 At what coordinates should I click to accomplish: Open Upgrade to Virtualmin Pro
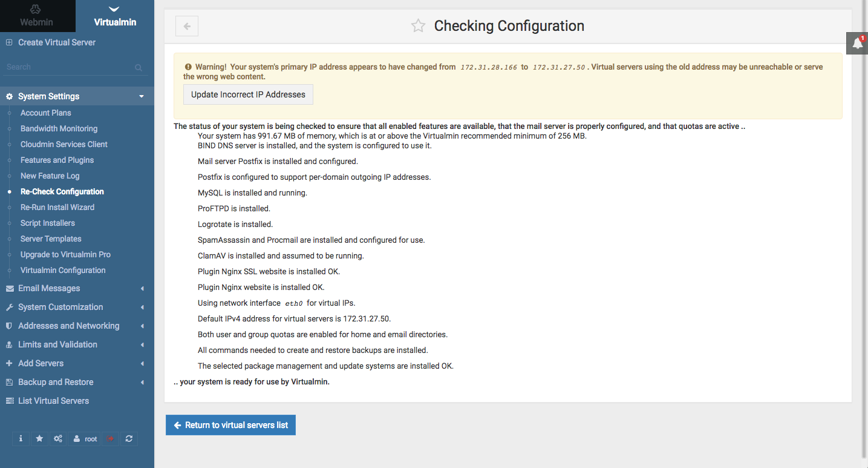(x=65, y=254)
